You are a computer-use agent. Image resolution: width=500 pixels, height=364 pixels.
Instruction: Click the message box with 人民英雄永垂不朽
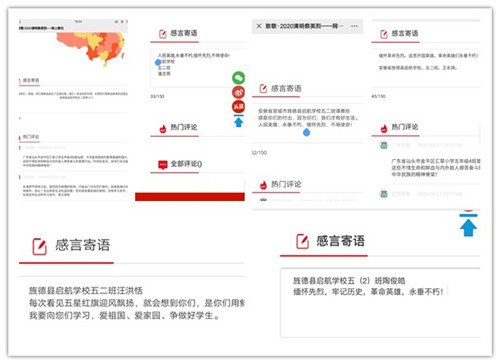tap(197, 68)
